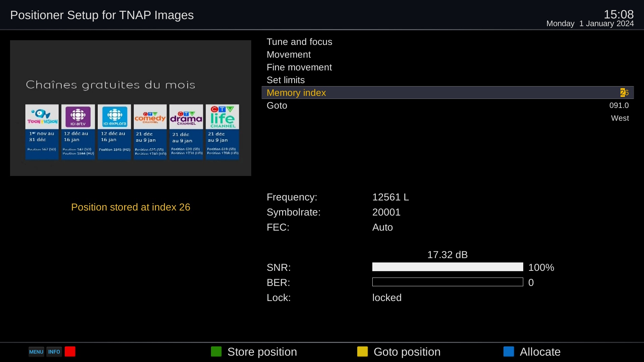This screenshot has width=644, height=362.
Task: Click symbolrate value 20001
Action: click(386, 212)
